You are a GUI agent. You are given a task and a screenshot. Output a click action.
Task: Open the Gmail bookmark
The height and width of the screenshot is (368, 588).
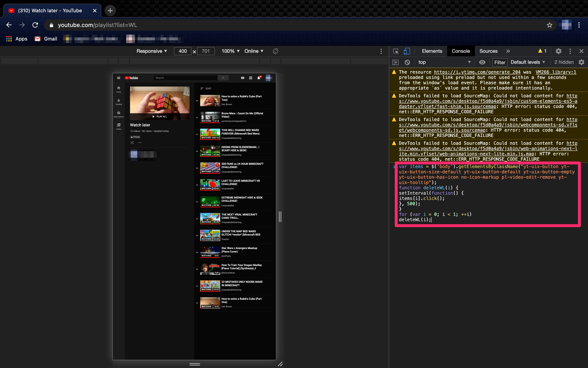pyautogui.click(x=46, y=39)
